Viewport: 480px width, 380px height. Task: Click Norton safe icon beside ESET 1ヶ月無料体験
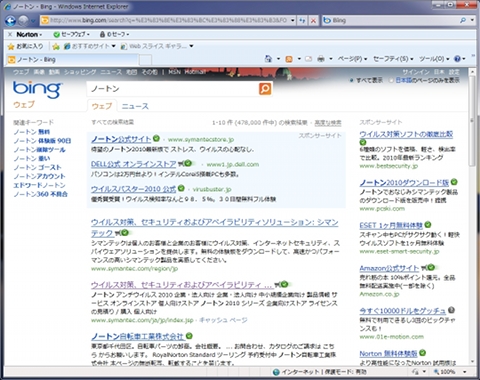(428, 224)
